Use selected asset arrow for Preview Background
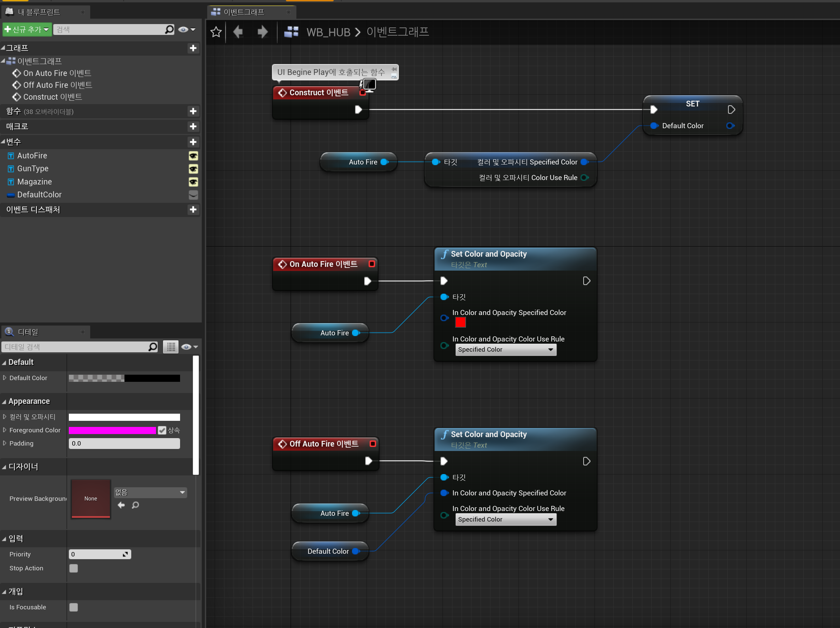This screenshot has width=840, height=628. coord(121,505)
